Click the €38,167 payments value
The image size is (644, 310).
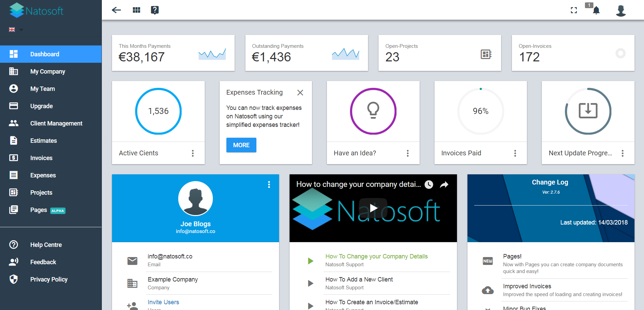click(x=142, y=57)
